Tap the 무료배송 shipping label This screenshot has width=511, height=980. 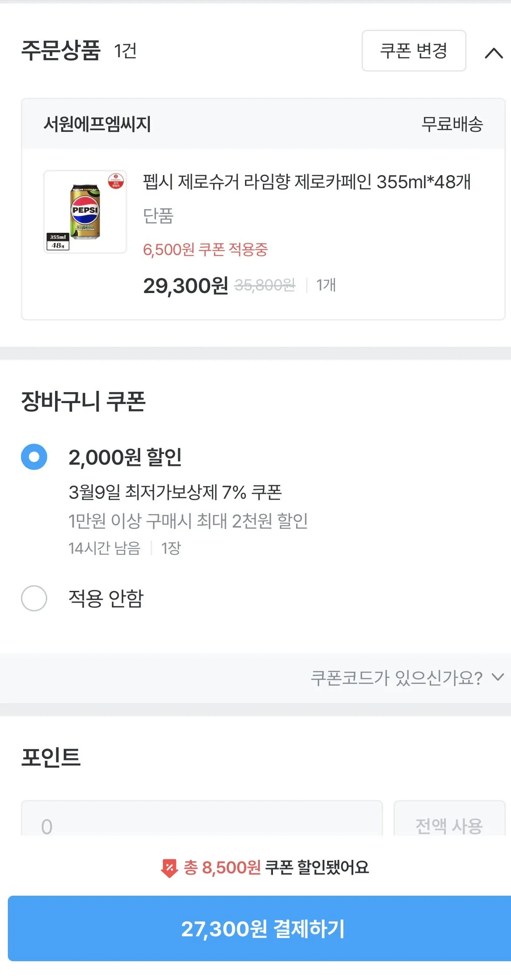(x=452, y=124)
